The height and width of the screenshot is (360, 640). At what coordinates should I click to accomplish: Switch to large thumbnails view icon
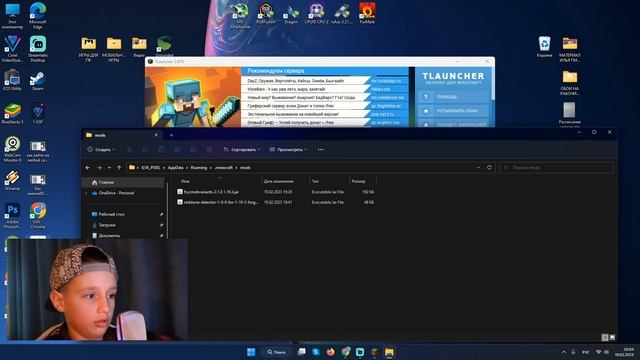[x=612, y=337]
